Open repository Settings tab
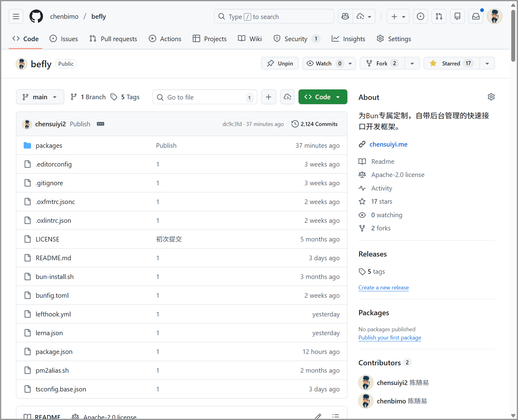Screen dimensions: 518x420 tap(394, 39)
